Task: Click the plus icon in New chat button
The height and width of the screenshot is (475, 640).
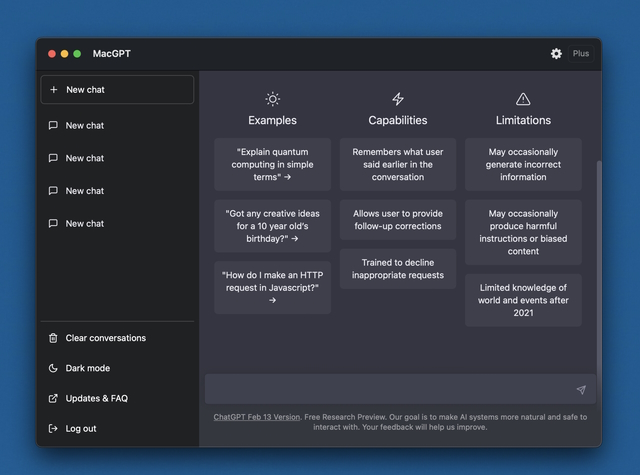Action: pos(53,89)
